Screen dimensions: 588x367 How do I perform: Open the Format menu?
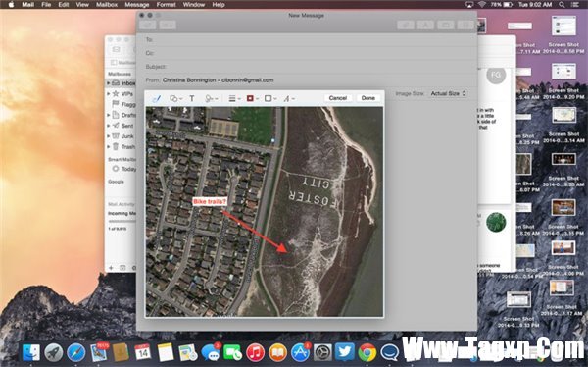click(x=167, y=5)
